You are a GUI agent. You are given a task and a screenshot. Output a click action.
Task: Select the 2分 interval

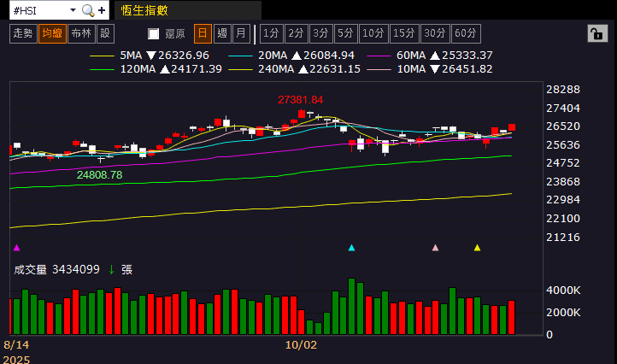coord(297,33)
